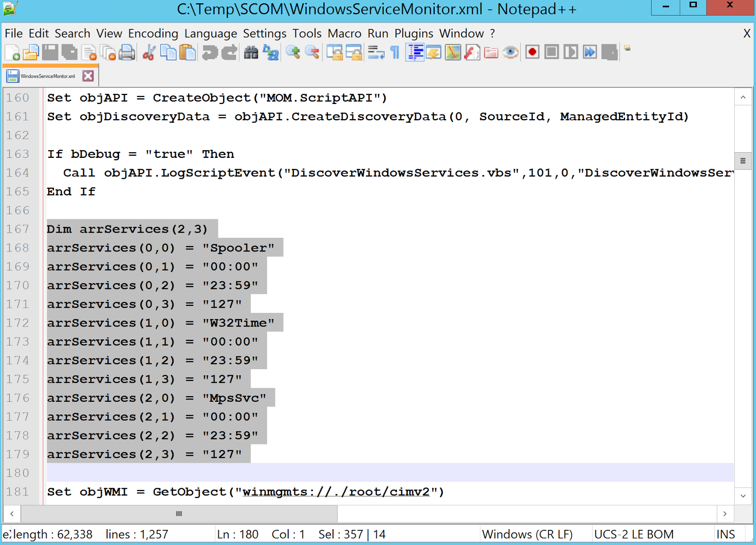Toggle word wrap
The width and height of the screenshot is (756, 545).
coord(377,52)
